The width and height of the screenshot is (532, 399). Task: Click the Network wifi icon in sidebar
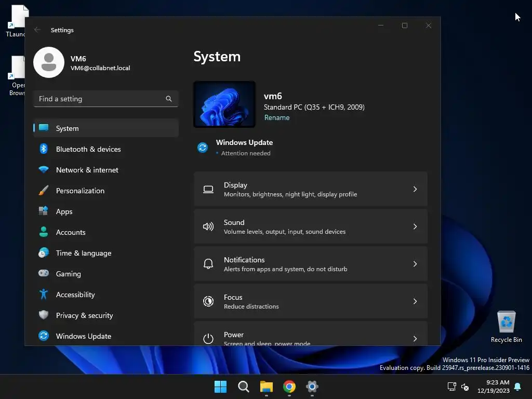pos(44,169)
